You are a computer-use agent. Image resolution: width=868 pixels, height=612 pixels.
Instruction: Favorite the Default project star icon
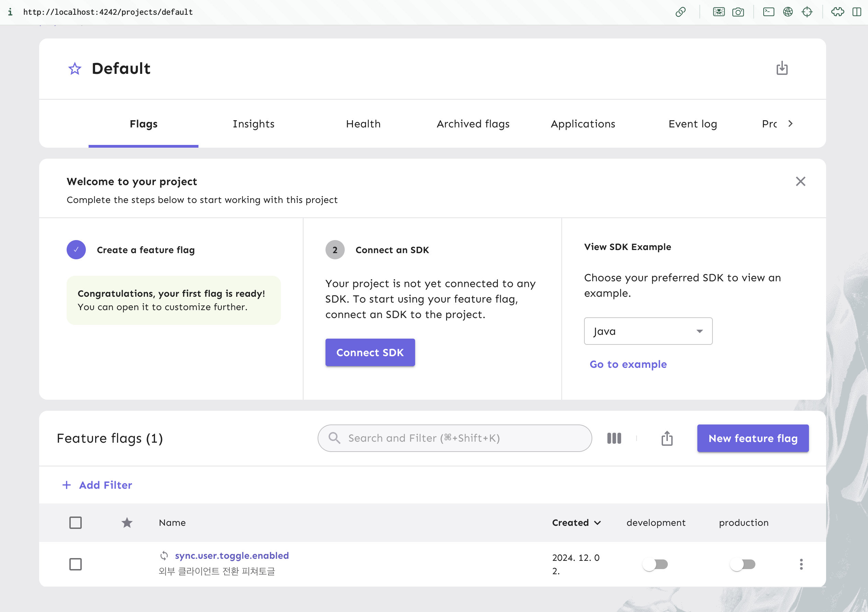pyautogui.click(x=75, y=69)
